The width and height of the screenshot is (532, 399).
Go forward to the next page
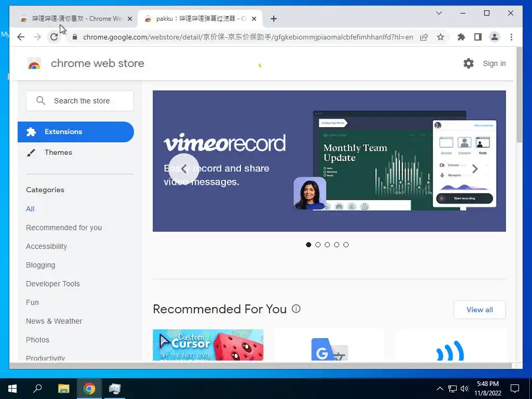pyautogui.click(x=37, y=37)
